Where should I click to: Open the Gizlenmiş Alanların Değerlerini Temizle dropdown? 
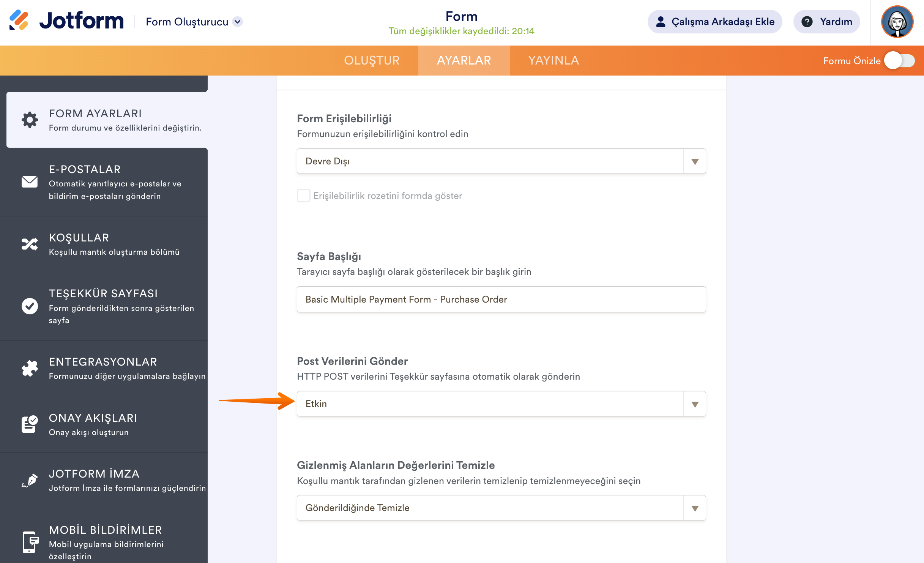click(501, 508)
